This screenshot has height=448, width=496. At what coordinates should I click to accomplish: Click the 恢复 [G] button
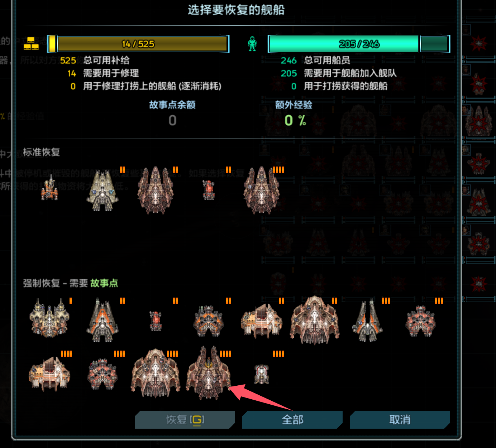click(185, 420)
